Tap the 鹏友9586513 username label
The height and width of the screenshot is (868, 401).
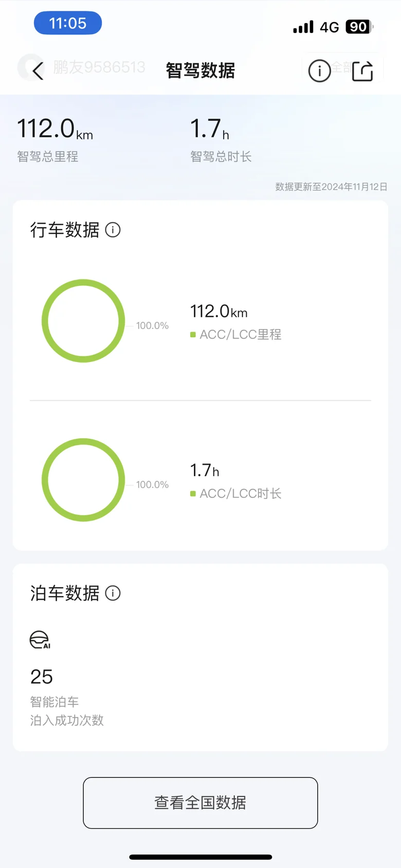pos(99,67)
